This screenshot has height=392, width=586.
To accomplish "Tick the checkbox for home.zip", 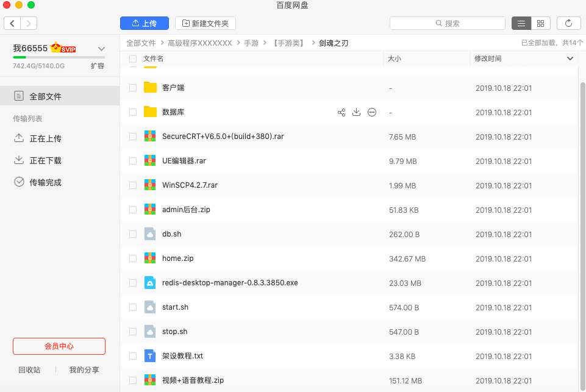I will click(x=133, y=258).
